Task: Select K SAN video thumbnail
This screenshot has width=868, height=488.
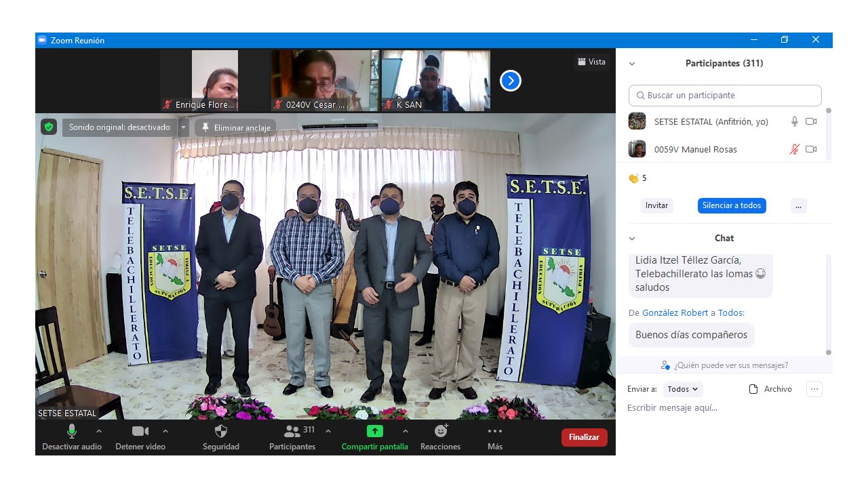Action: point(435,81)
